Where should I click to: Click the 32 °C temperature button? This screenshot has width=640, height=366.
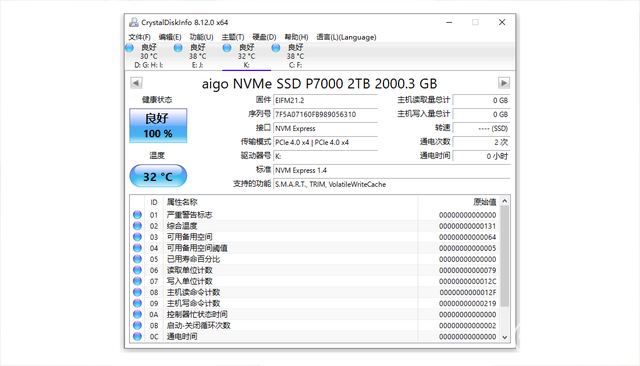pyautogui.click(x=158, y=176)
